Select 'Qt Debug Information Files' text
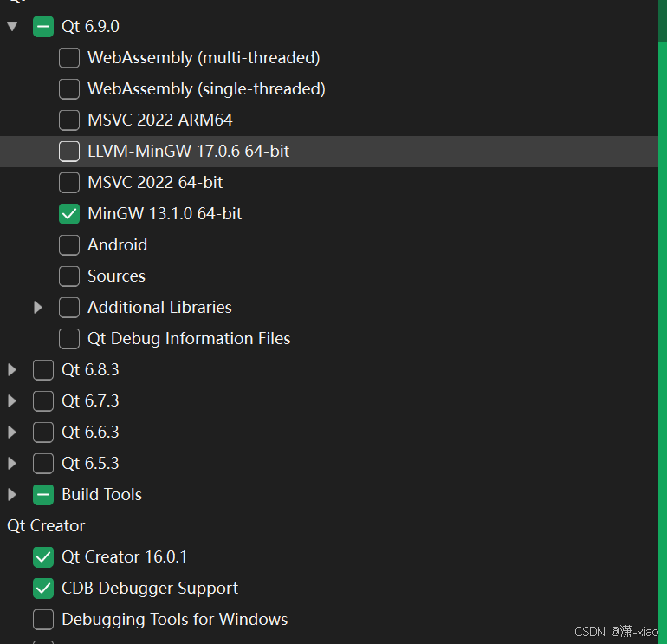The image size is (667, 644). (x=189, y=339)
